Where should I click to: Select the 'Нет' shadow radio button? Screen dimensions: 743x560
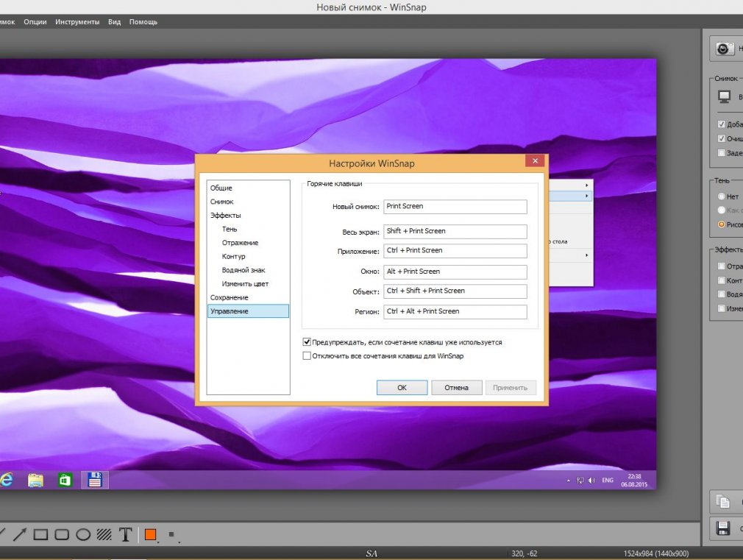[x=721, y=196]
